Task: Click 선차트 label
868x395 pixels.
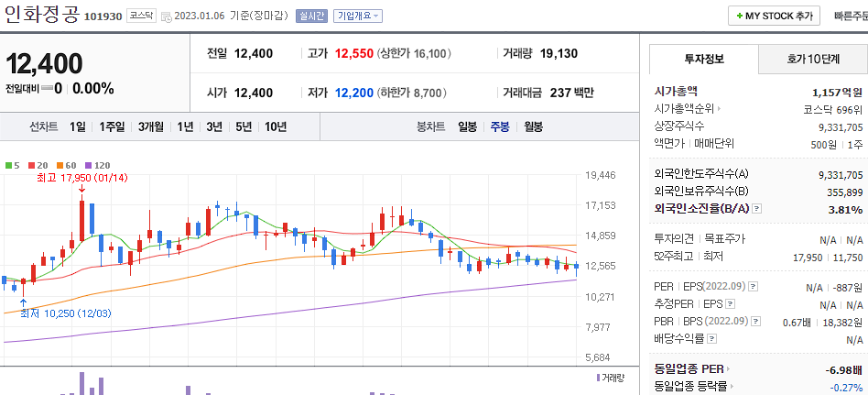Action: [44, 126]
